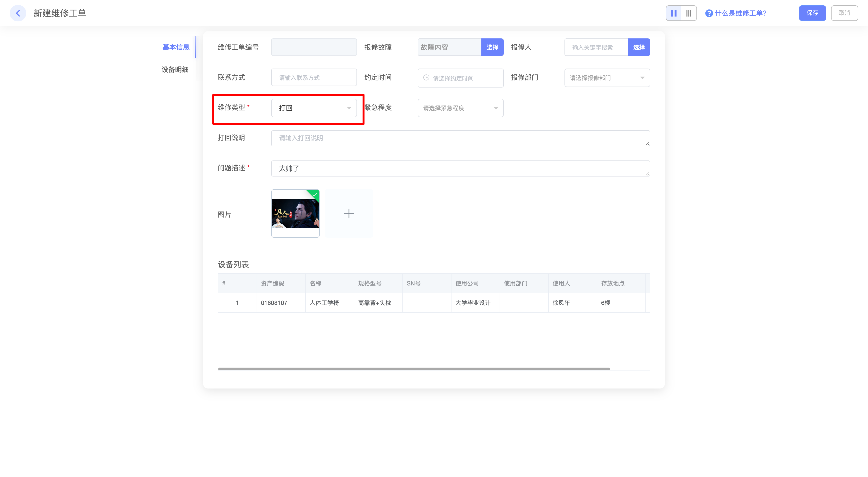Image resolution: width=868 pixels, height=477 pixels.
Task: Switch to two-column layout icon
Action: pos(673,13)
